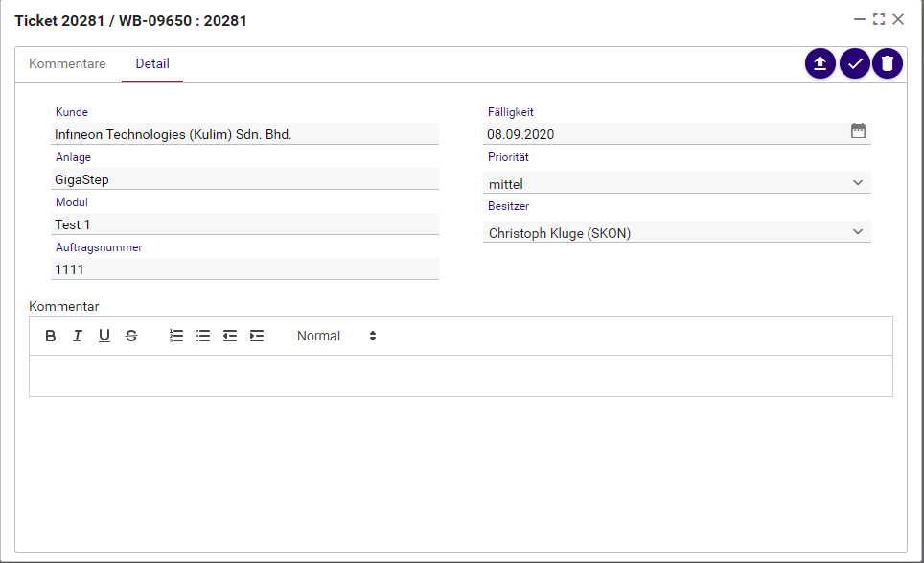Screen dimensions: 924x563
Task: Click the checkmark confirm icon button
Action: tap(854, 63)
